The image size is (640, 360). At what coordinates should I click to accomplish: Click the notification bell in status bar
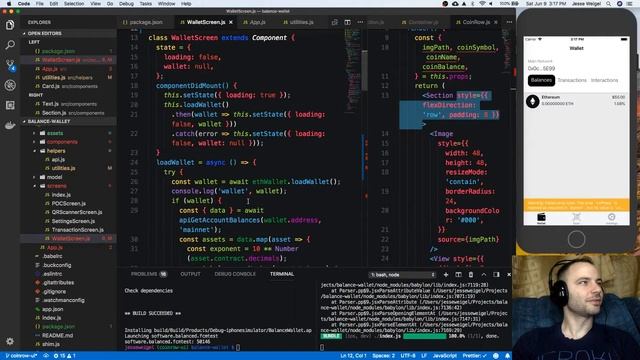[x=507, y=356]
